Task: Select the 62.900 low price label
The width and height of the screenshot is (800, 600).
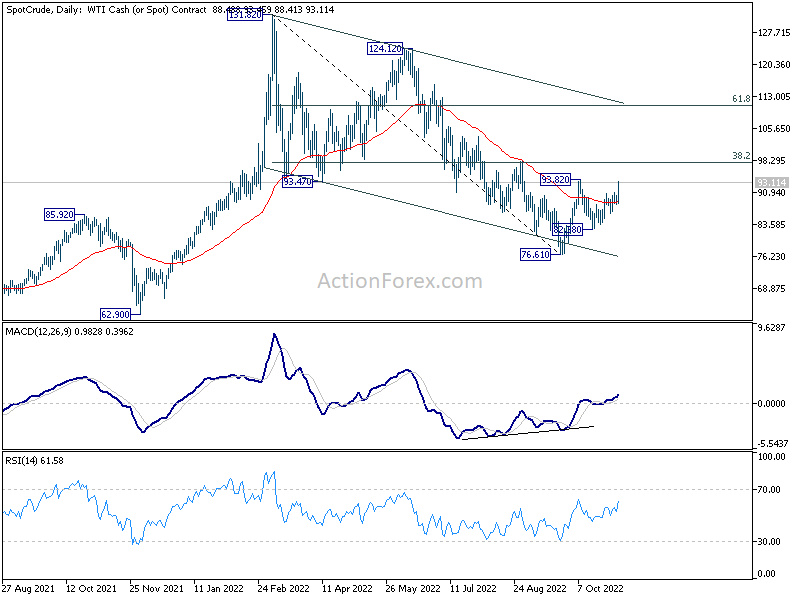Action: click(115, 314)
